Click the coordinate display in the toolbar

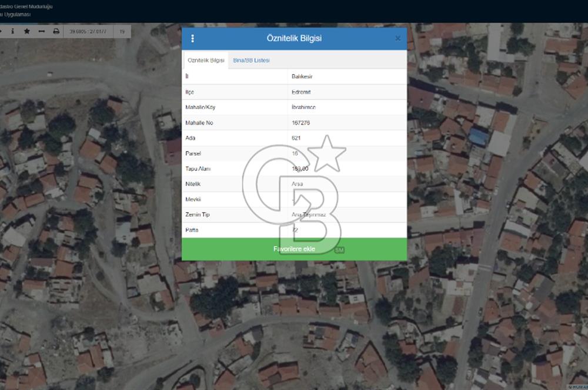point(88,31)
